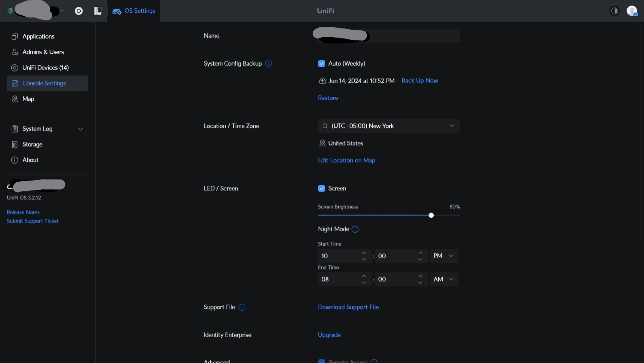Select Console Settings in the sidebar
This screenshot has width=644, height=363.
pyautogui.click(x=44, y=83)
